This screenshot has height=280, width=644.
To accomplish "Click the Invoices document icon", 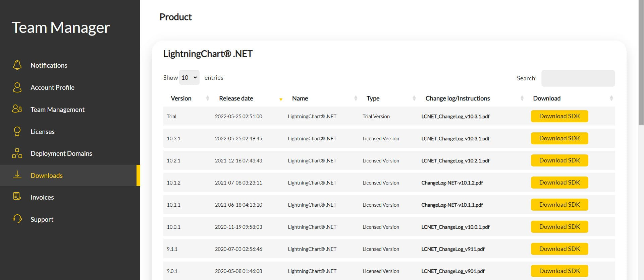I will click(17, 197).
